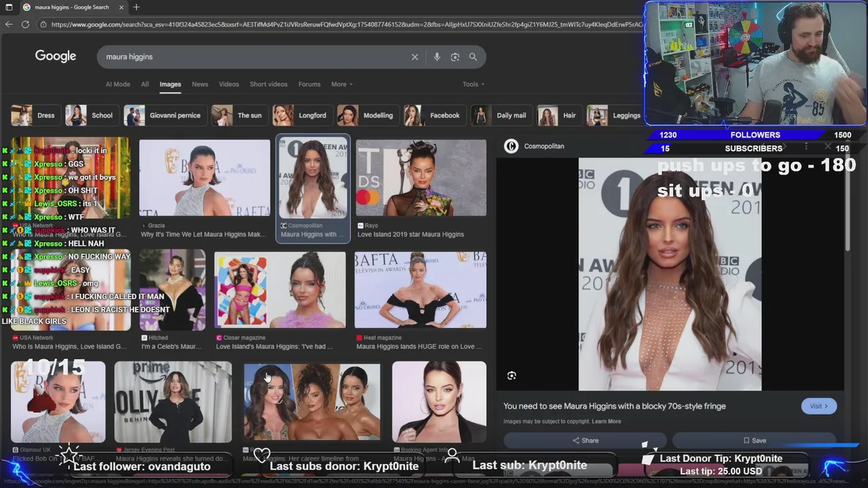The image size is (868, 488).
Task: Click Lens search icon on preview image
Action: click(x=512, y=375)
